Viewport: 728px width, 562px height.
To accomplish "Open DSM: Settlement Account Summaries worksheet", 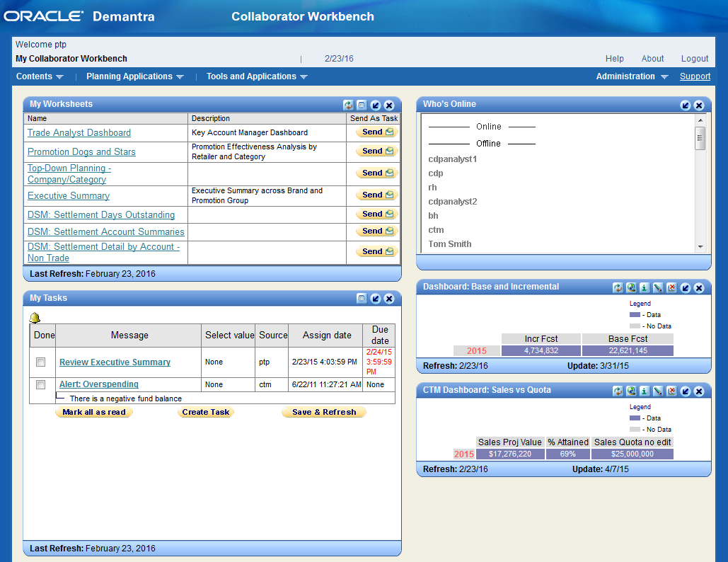I will click(106, 231).
